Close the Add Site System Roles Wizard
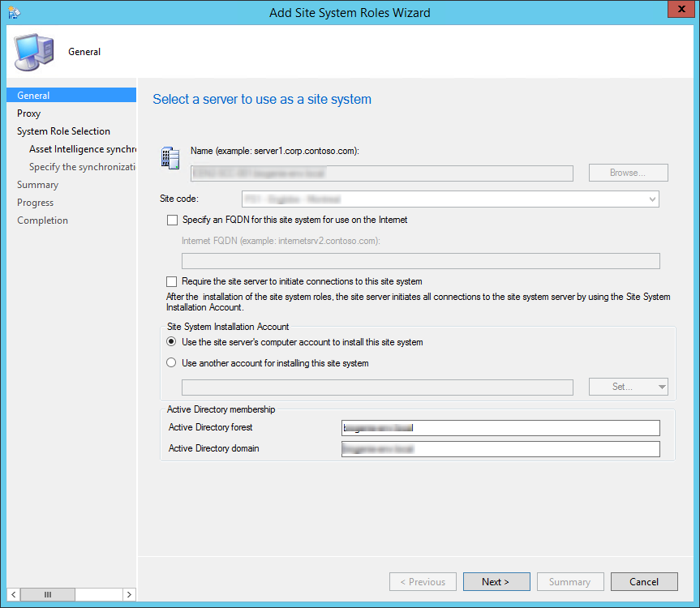This screenshot has height=608, width=700. click(x=681, y=9)
